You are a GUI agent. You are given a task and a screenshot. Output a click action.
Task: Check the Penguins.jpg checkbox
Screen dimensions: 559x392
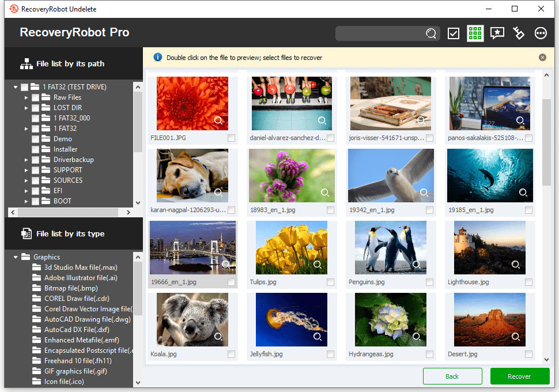point(429,282)
